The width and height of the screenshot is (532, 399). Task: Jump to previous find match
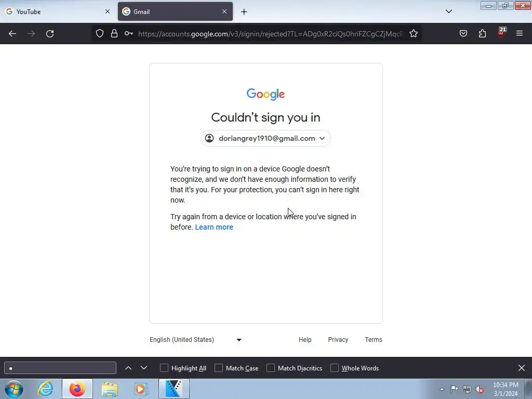[128, 368]
